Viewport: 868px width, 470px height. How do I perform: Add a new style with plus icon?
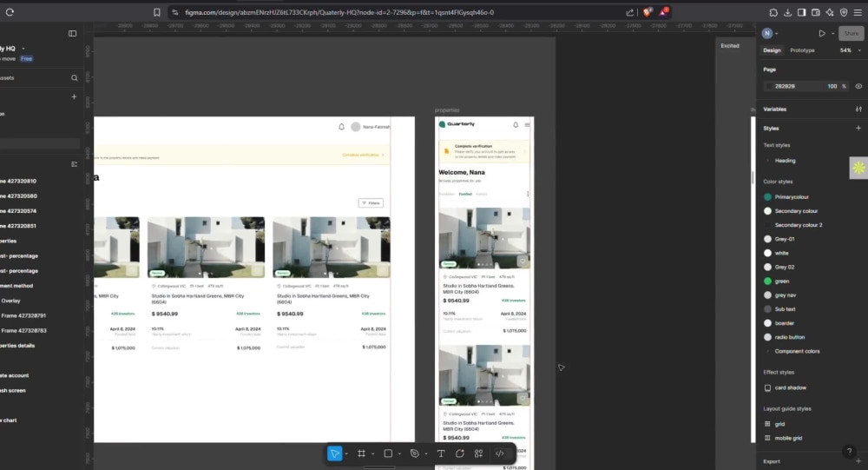858,128
